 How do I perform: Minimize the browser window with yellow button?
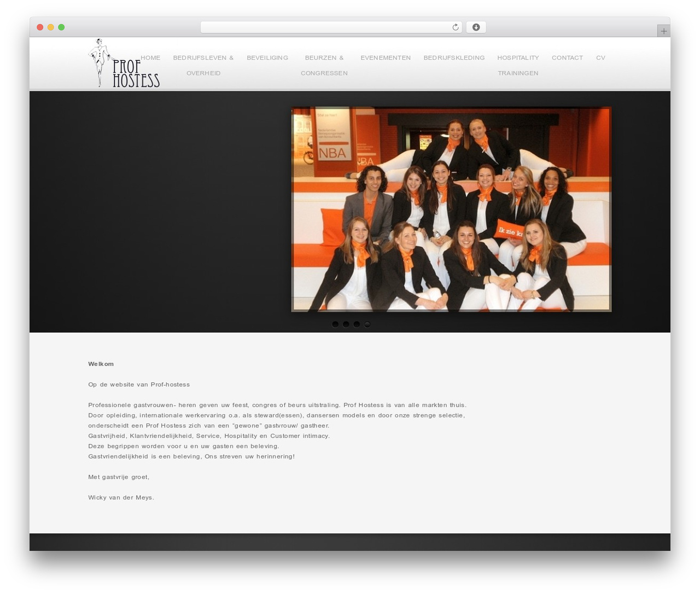[x=51, y=27]
